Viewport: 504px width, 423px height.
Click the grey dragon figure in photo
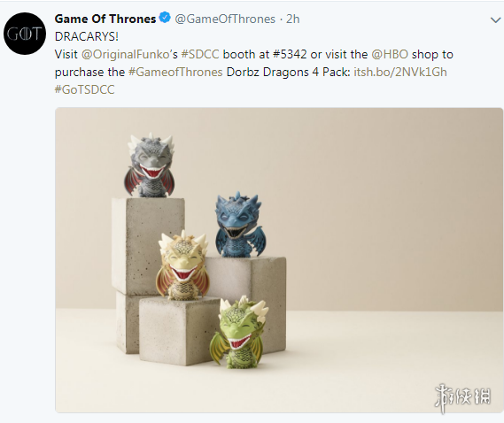(x=150, y=166)
